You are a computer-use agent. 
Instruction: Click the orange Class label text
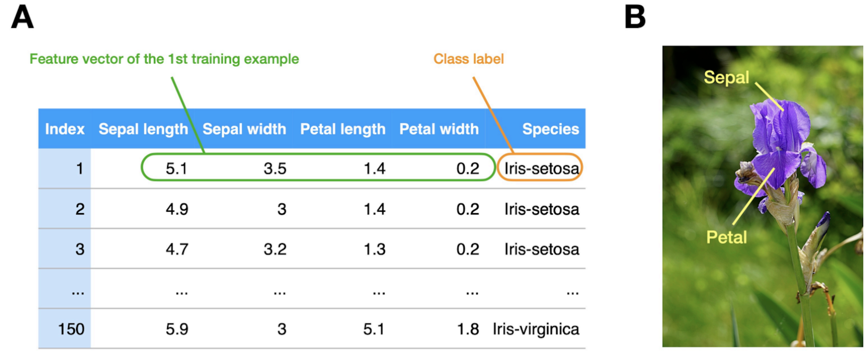point(468,59)
